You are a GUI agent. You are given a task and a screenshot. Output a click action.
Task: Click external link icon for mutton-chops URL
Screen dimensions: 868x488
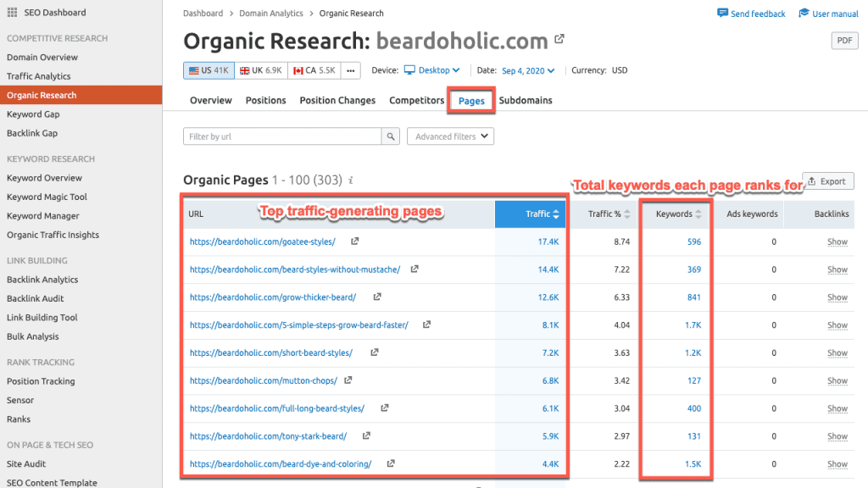348,380
